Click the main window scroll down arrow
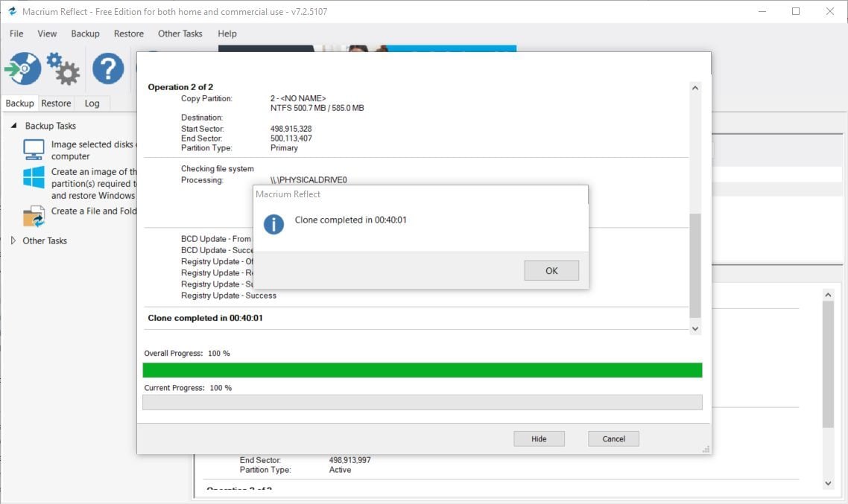The image size is (848, 504). tap(827, 483)
